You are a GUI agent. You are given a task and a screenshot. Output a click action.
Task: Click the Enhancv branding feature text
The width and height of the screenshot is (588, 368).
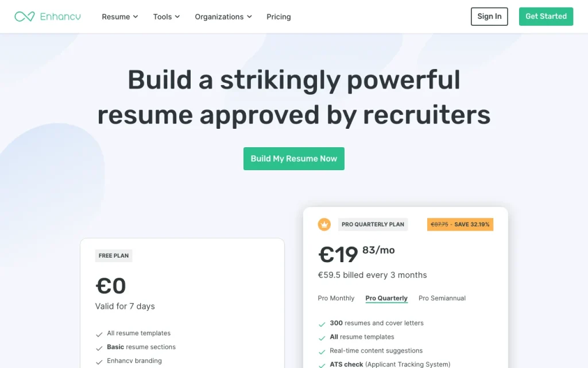[134, 361]
